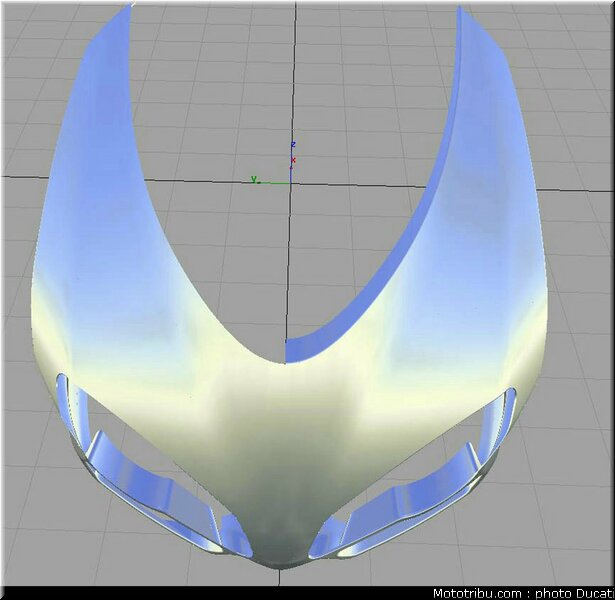Click the green Y axis label

(x=254, y=179)
